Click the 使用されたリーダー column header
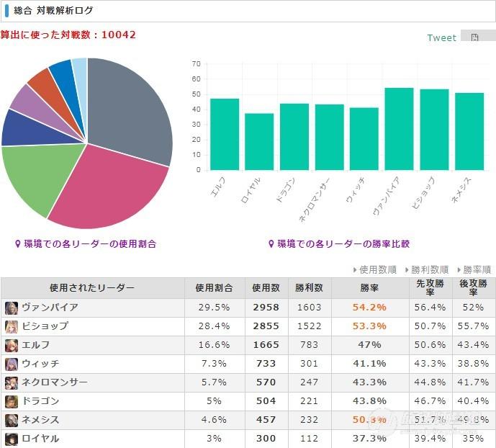Viewport: 496px width, 448px height. pyautogui.click(x=92, y=288)
